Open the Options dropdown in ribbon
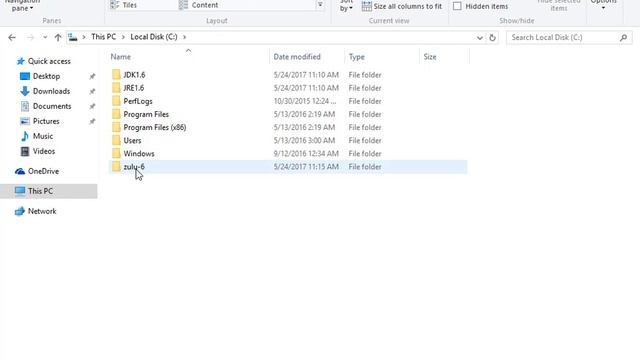Screen dimensions: 640x360 click(604, 4)
